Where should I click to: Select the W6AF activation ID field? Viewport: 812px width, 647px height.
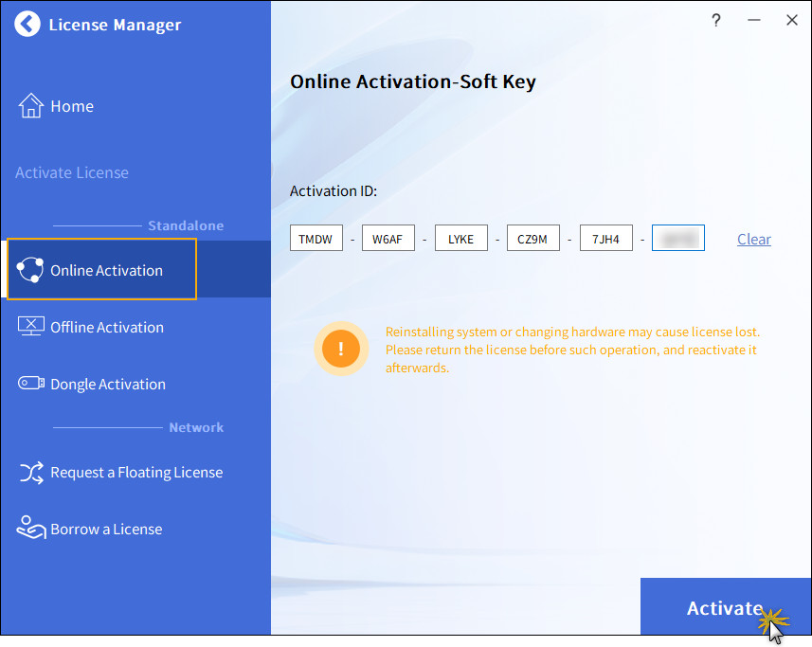388,239
